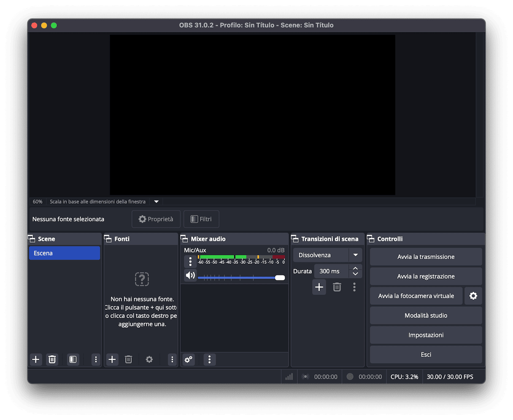This screenshot has height=420, width=513.
Task: Expand the preview scaling dropdown arrow
Action: click(156, 202)
